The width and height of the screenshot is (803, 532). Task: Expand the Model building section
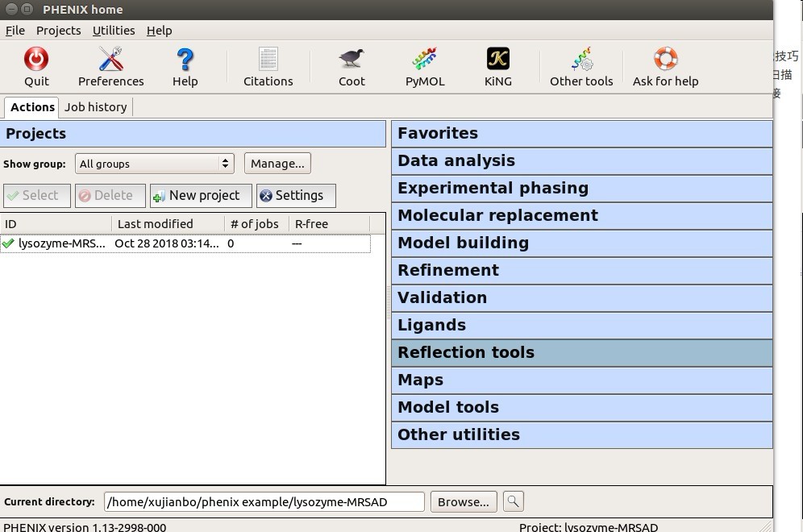pos(582,243)
